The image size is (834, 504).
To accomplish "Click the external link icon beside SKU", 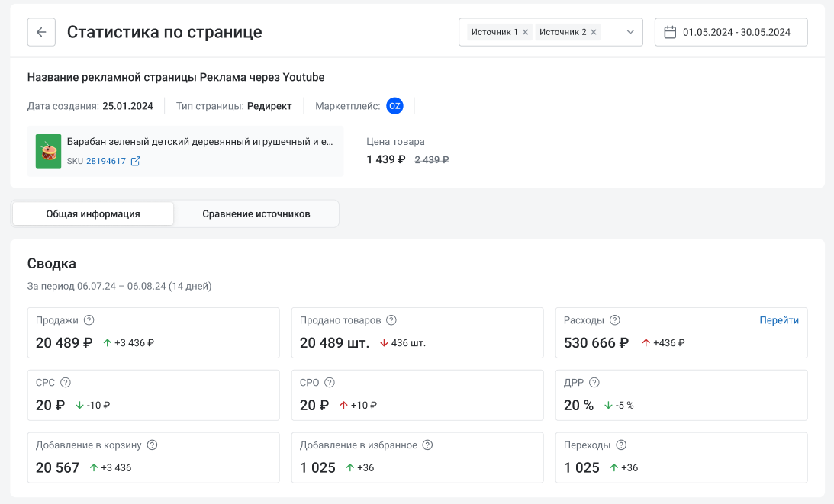I will click(x=136, y=161).
